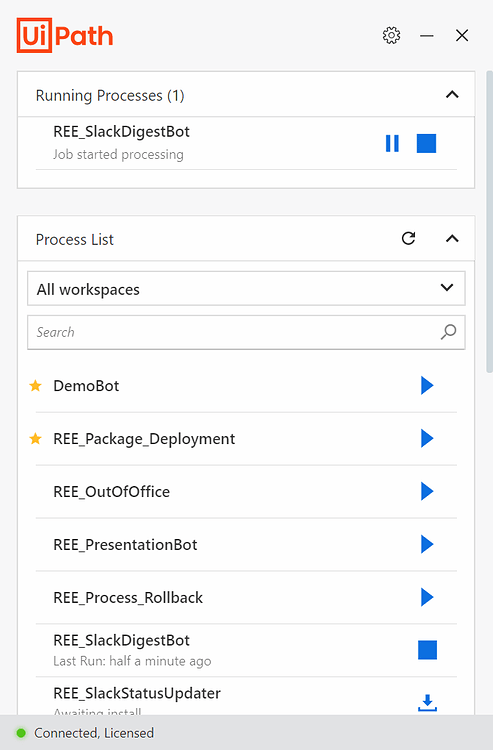Viewport: 493px width, 750px height.
Task: Select the REE_Process_Rollback entry
Action: point(128,598)
